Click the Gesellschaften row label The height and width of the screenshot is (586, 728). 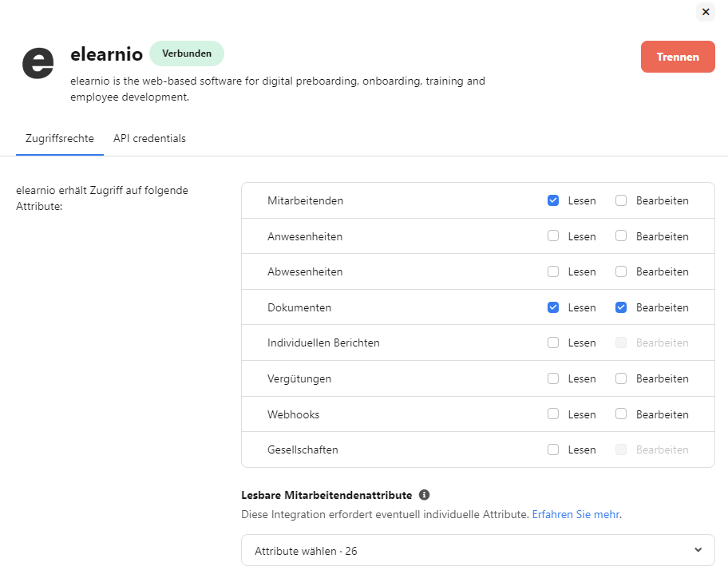303,449
